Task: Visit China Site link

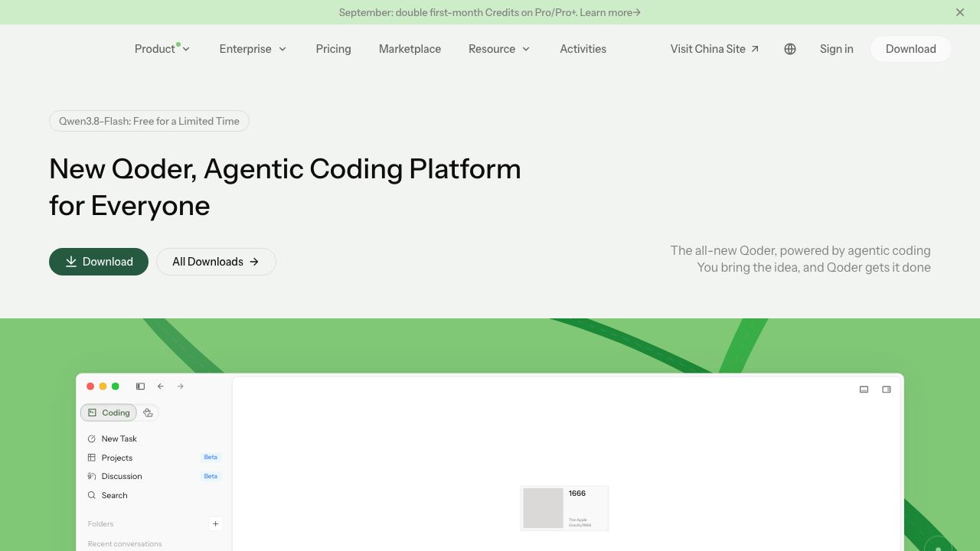Action: [714, 49]
